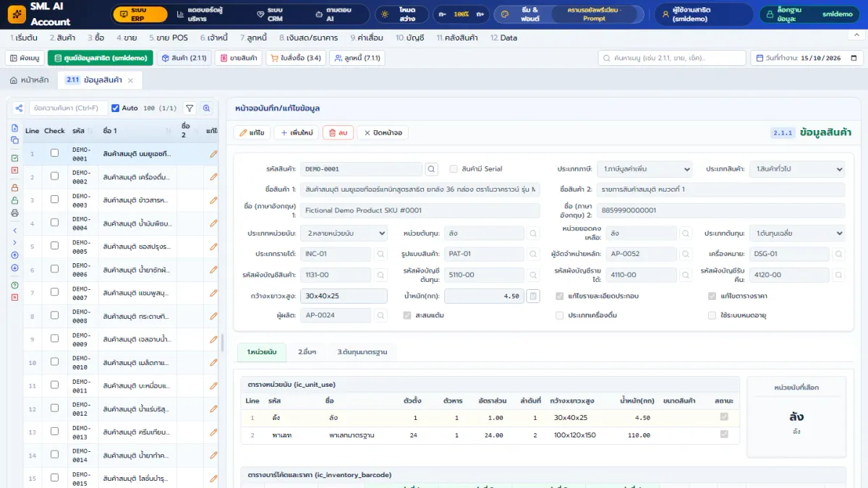Click lookup icon beside INC-01 field
This screenshot has height=488, width=868.
380,254
